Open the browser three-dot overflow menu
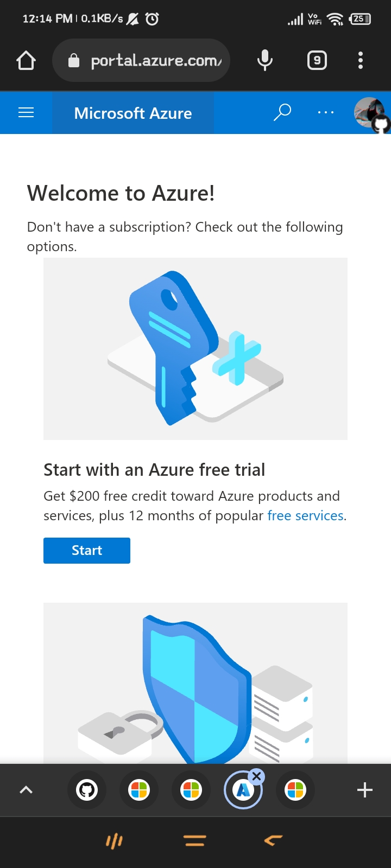391x868 pixels. (360, 60)
